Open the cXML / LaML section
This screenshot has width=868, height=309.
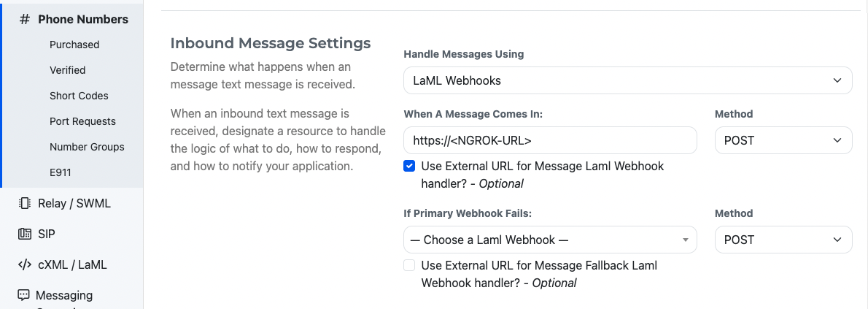coord(72,264)
